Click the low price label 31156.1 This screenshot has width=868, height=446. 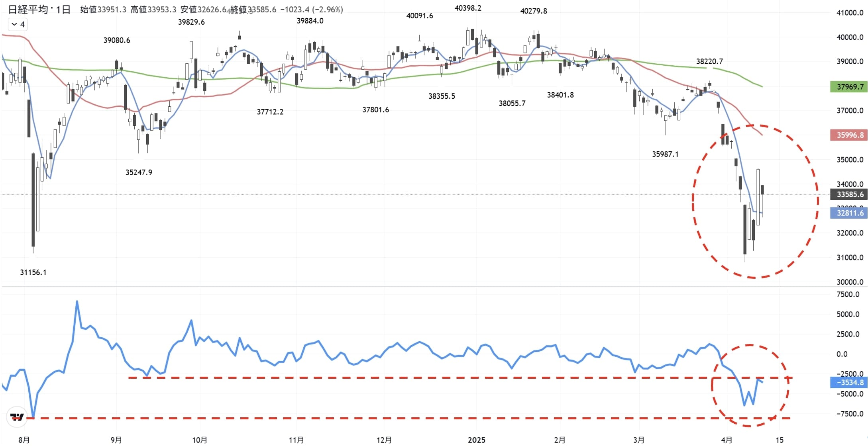coord(33,272)
